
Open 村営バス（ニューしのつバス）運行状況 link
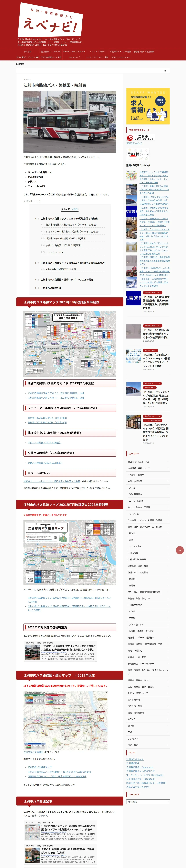pyautogui.click(x=52, y=481)
